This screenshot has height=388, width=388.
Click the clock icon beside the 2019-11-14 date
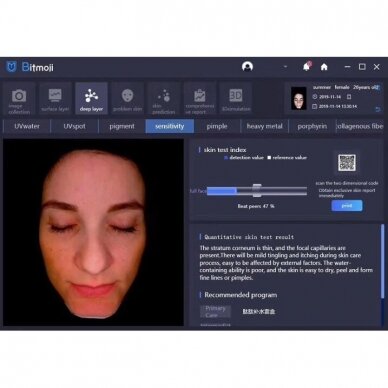click(315, 97)
